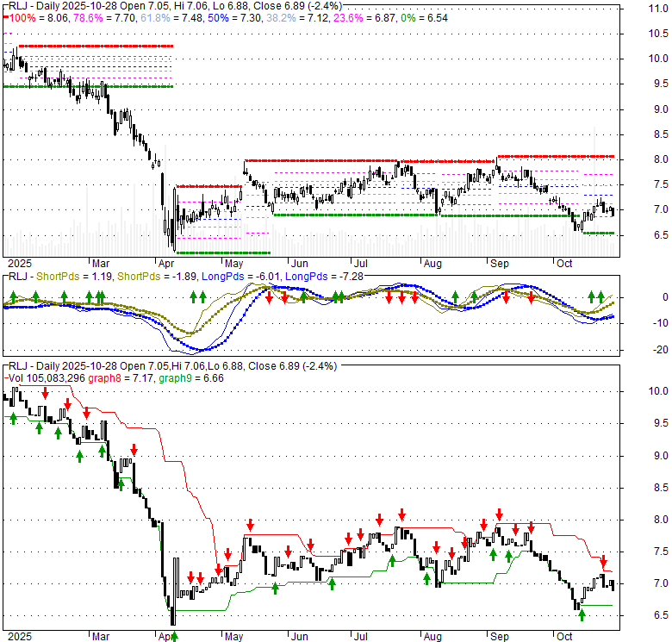672x642 pixels.
Task: Click the RLJ ticker label in the oscillator panel
Action: [x=16, y=277]
